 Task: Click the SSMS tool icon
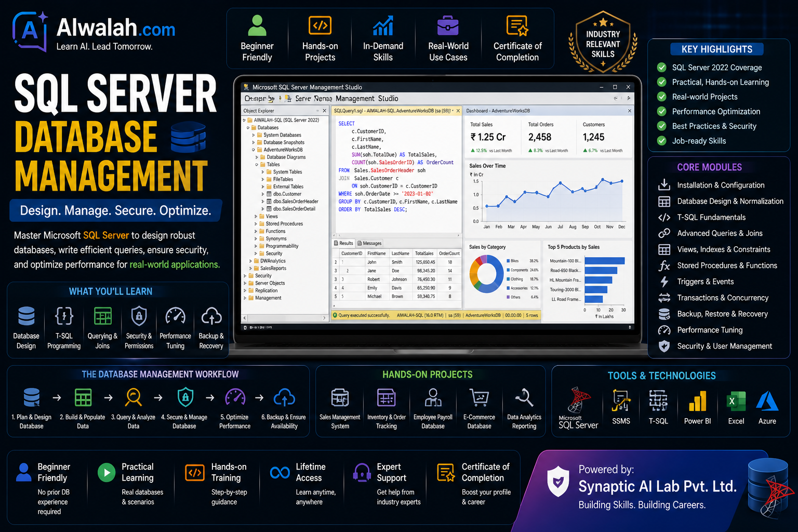click(621, 400)
